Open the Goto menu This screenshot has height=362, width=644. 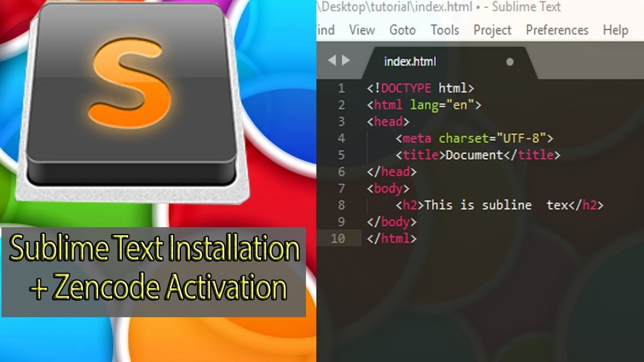[403, 30]
